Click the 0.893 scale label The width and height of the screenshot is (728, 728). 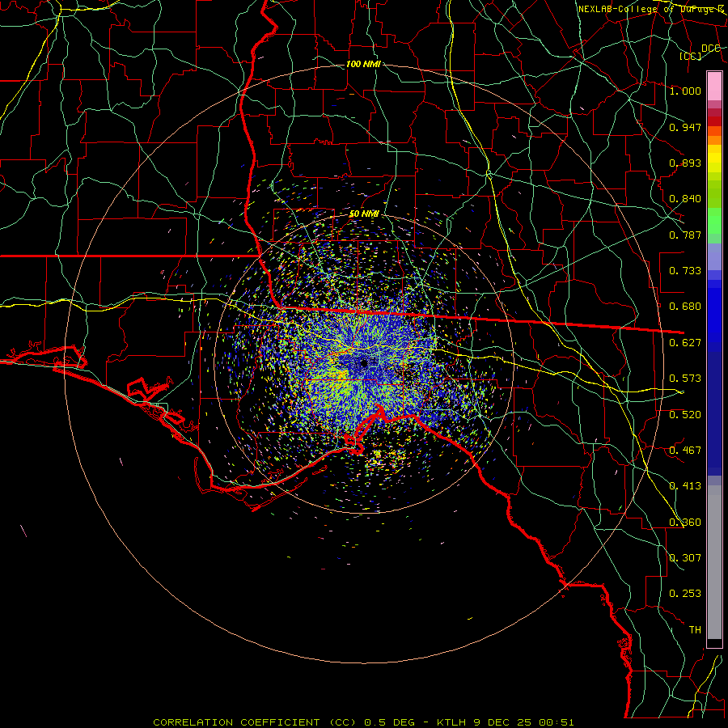pos(685,163)
